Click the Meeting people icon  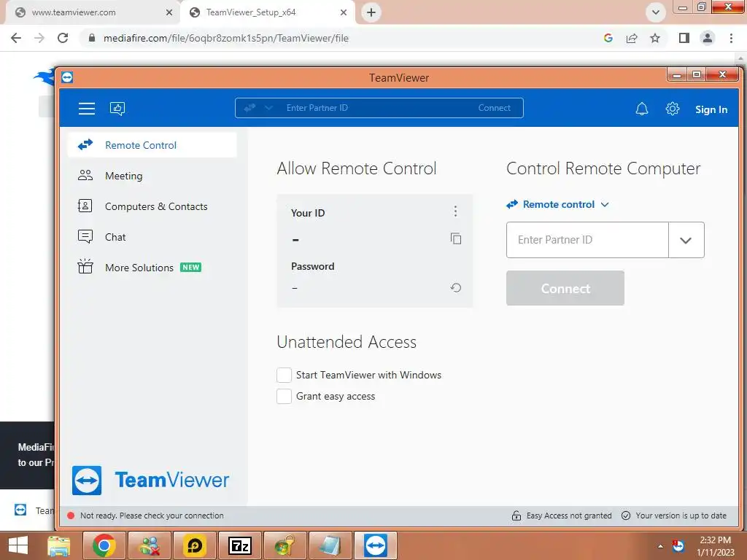click(x=85, y=175)
